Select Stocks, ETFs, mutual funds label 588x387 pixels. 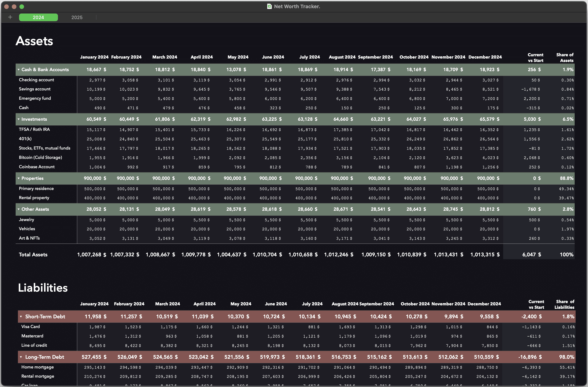44,148
